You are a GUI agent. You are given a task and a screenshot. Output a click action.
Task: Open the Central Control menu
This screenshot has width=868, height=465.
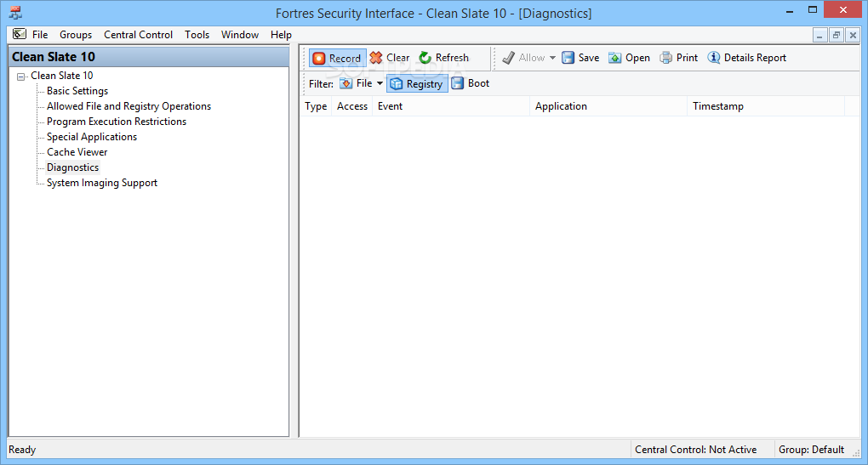138,35
